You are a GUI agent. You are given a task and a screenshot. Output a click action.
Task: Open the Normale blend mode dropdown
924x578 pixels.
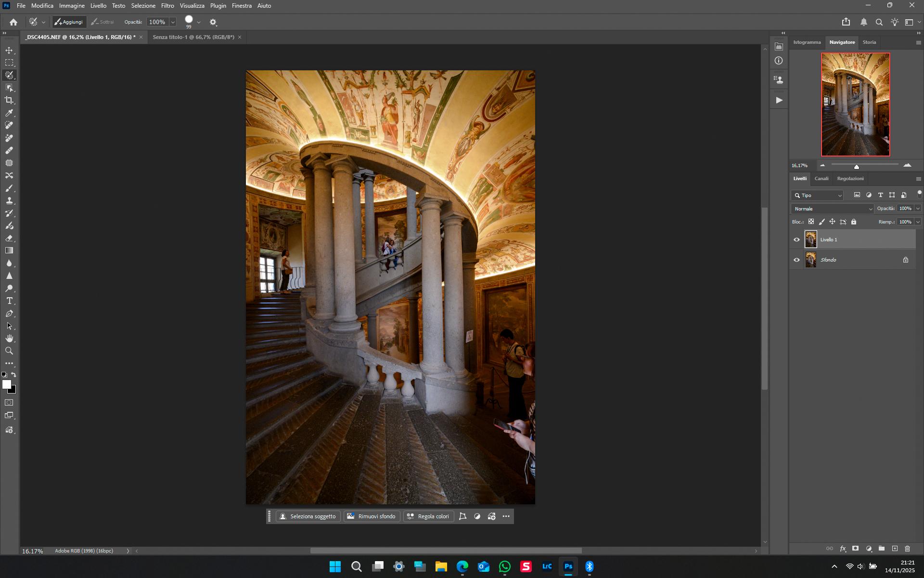[833, 209]
